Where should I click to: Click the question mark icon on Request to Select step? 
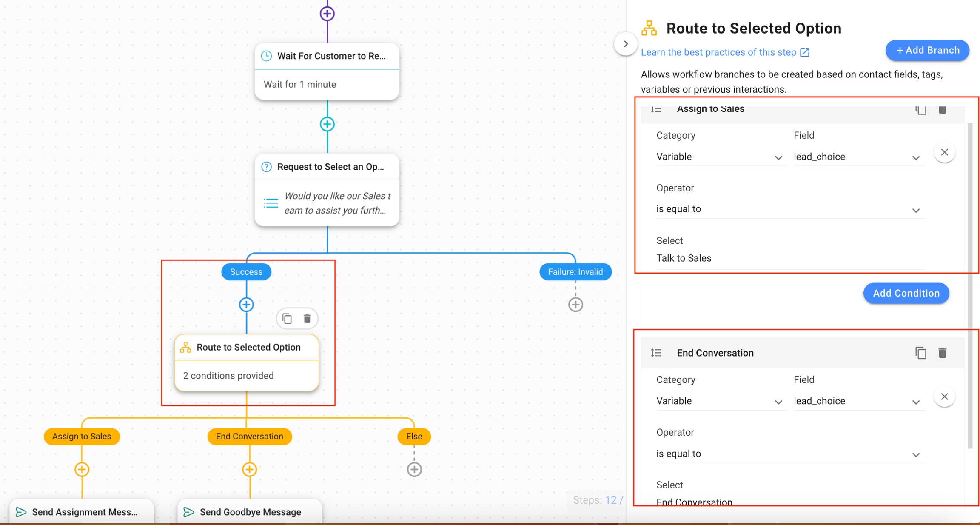[x=266, y=167]
